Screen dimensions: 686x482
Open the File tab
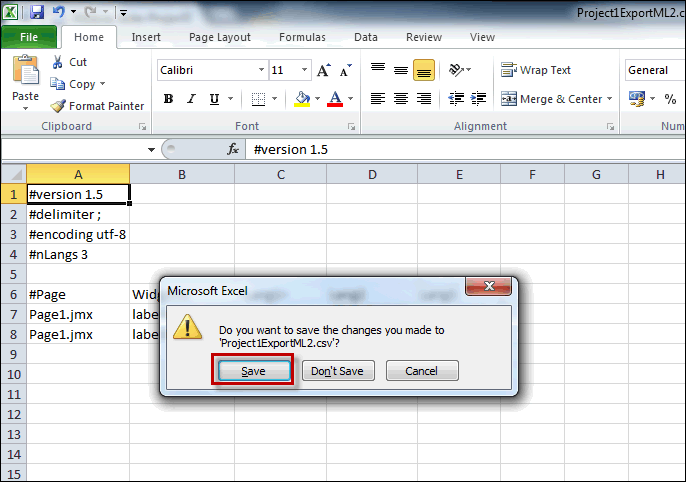coord(29,37)
